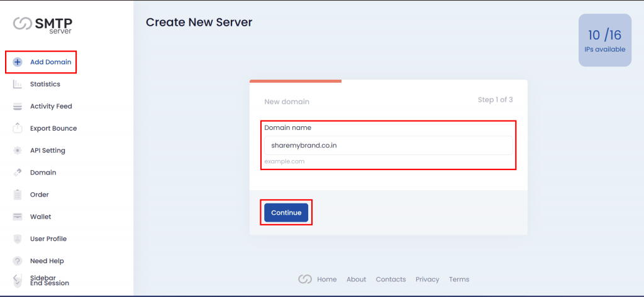Select the Order clipboard icon
The height and width of the screenshot is (297, 644).
[x=17, y=195]
